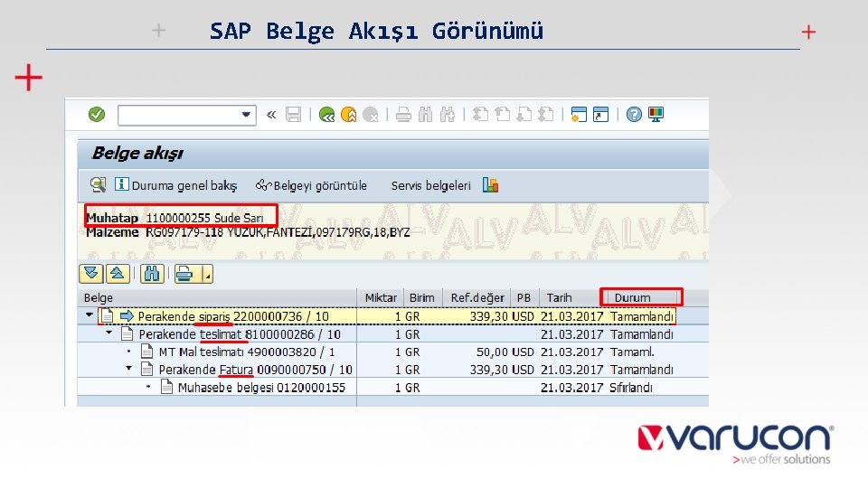This screenshot has height=488, width=868.
Task: Click the Save diskette icon
Action: coord(293,115)
